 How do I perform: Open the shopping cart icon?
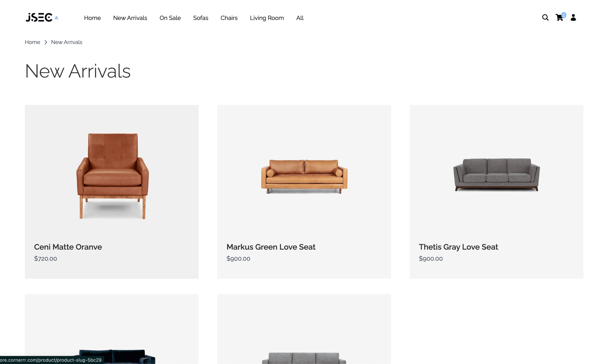tap(559, 18)
